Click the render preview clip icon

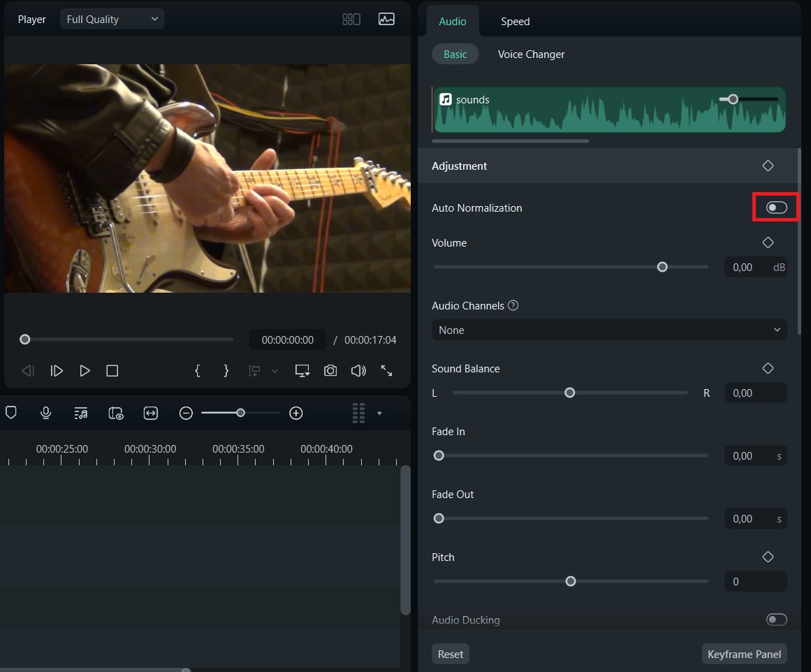click(116, 414)
